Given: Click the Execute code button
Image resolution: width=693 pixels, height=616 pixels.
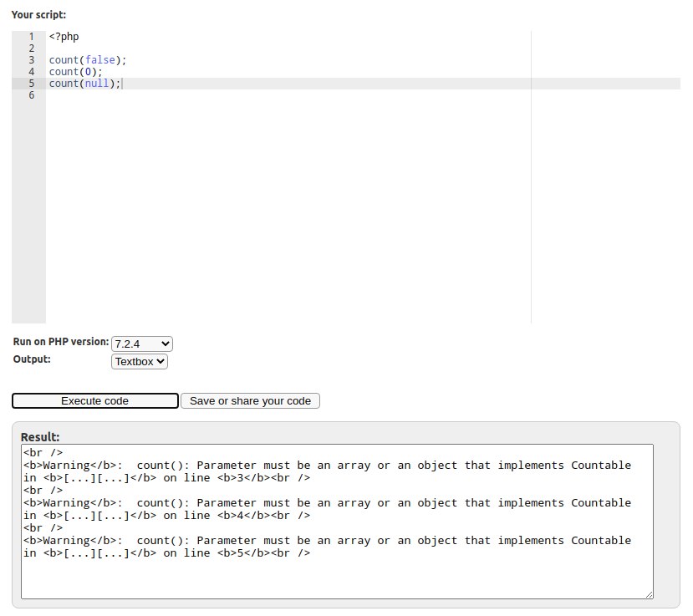Looking at the screenshot, I should [95, 401].
